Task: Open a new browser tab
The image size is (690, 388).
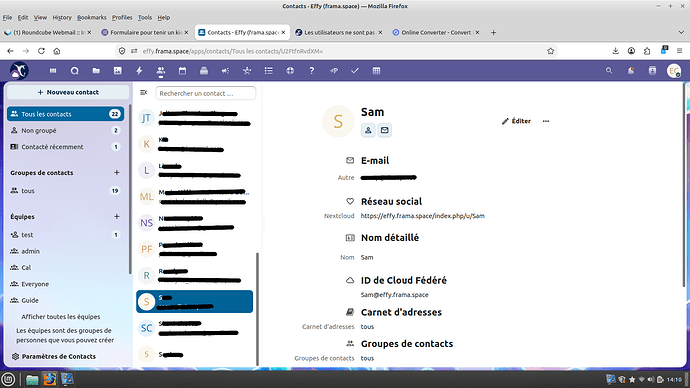Action: coord(493,33)
